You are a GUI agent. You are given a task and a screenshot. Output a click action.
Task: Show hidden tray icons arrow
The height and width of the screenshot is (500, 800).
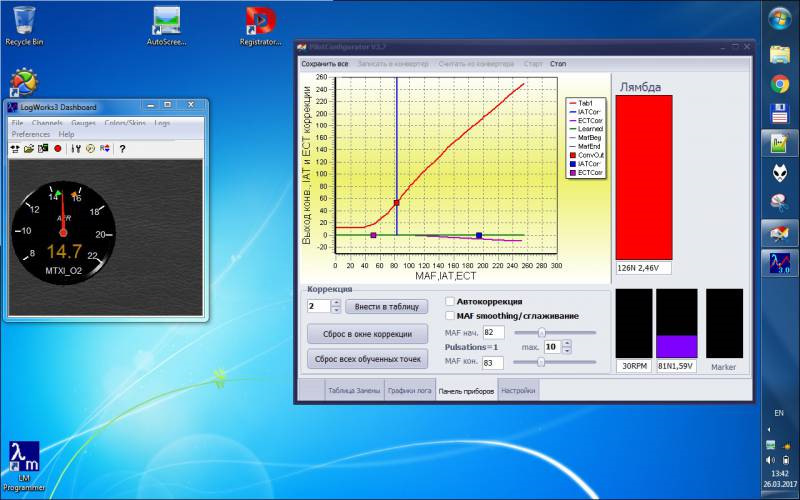(x=769, y=430)
